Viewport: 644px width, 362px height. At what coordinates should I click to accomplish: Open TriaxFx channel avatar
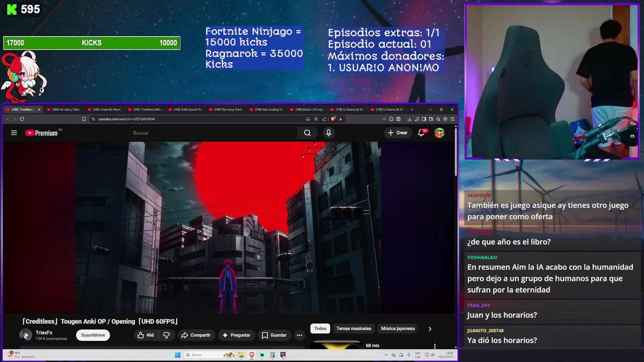coord(25,335)
